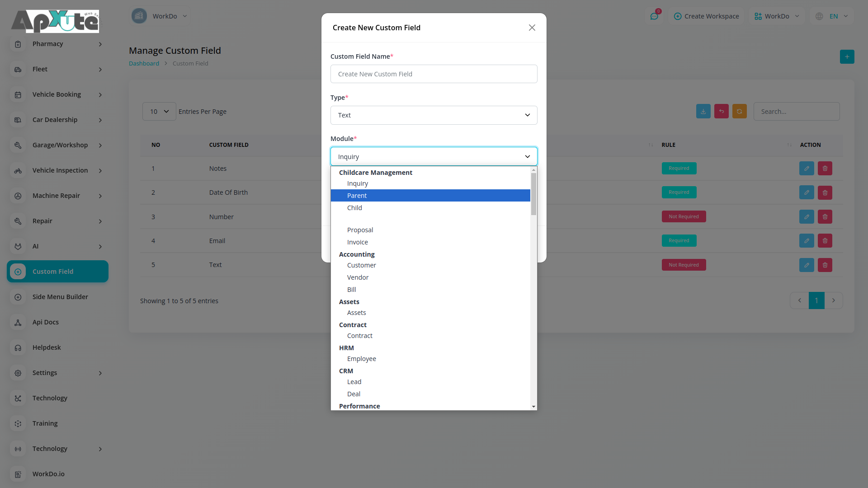Click the Custom Field Name input

(x=434, y=74)
